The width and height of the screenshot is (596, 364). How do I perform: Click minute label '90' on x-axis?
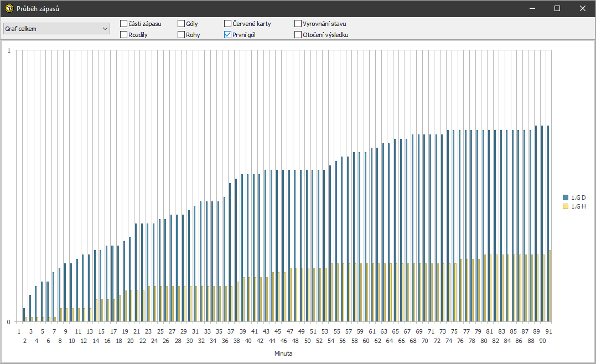tap(542, 341)
